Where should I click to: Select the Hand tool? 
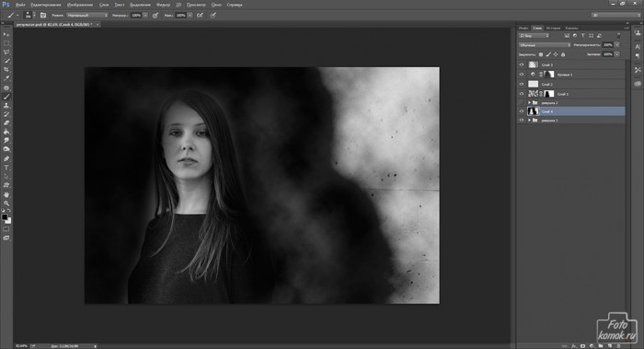click(x=6, y=194)
